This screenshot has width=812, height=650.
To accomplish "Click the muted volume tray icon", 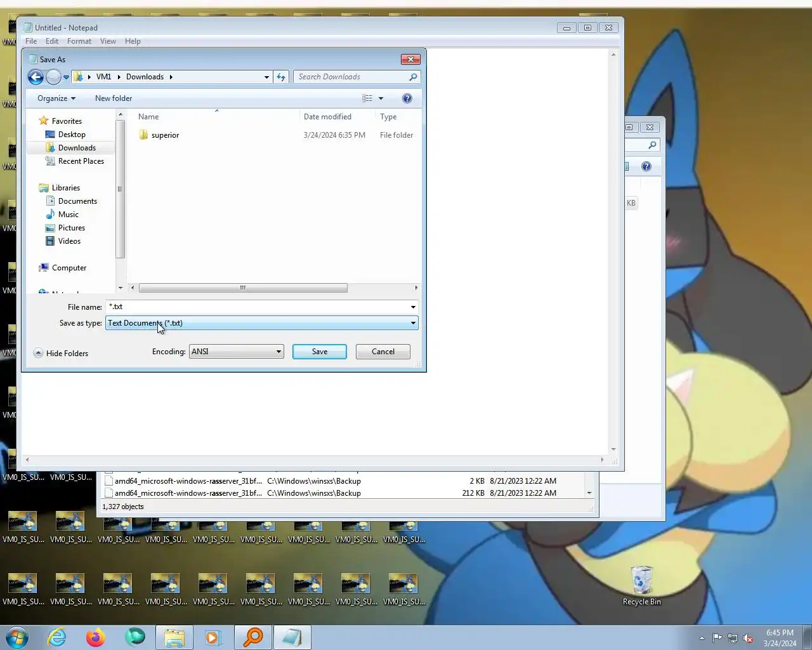I will (749, 638).
